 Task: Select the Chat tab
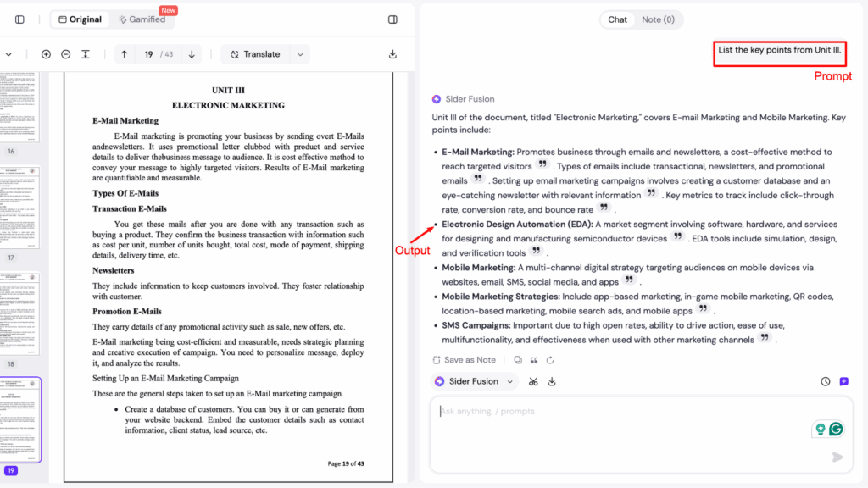tap(617, 19)
